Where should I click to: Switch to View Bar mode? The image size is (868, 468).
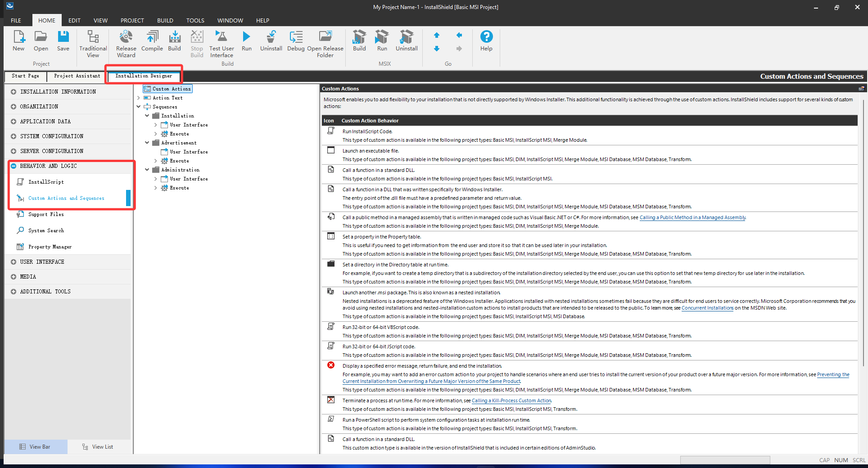coord(36,447)
